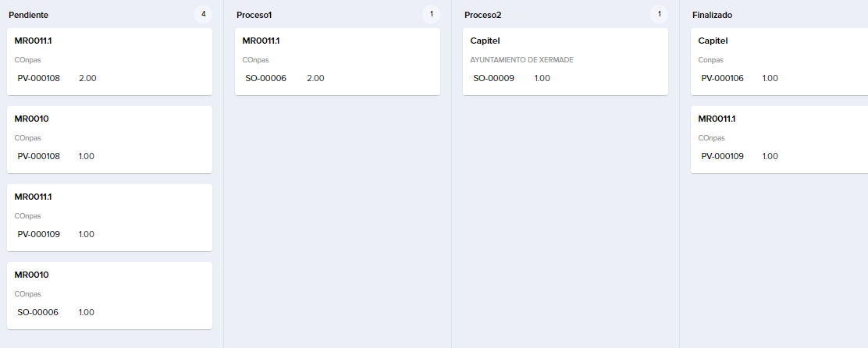868x348 pixels.
Task: Click the Conpas label on Finalizado Capitel card
Action: point(710,59)
